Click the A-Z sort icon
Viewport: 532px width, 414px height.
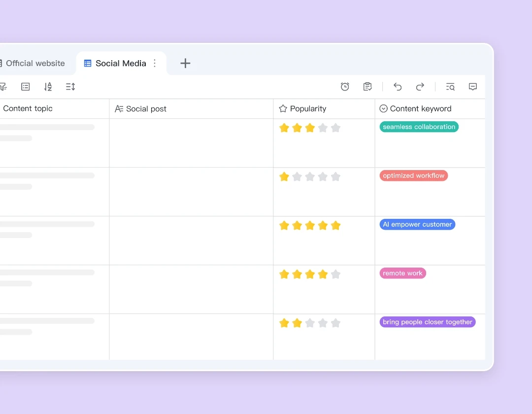click(x=48, y=87)
